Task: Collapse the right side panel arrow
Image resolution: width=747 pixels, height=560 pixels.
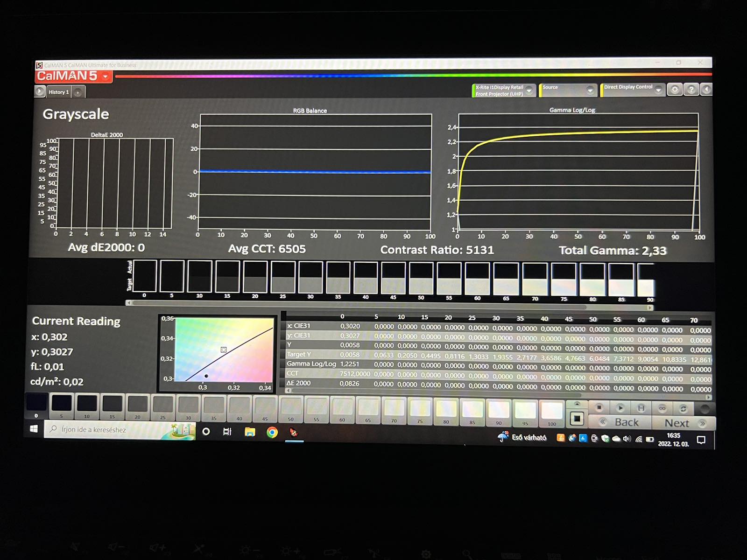Action: click(x=707, y=90)
